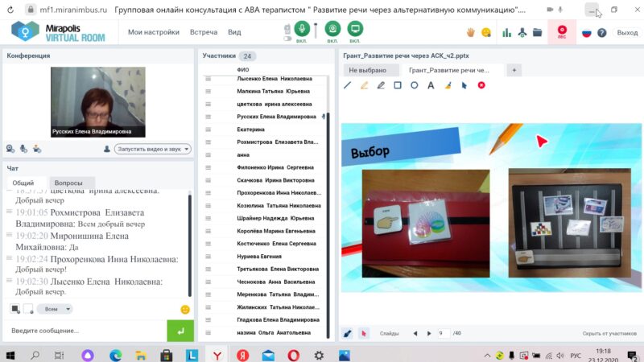Open 'Запустить видео и звук' dropdown

pos(152,149)
